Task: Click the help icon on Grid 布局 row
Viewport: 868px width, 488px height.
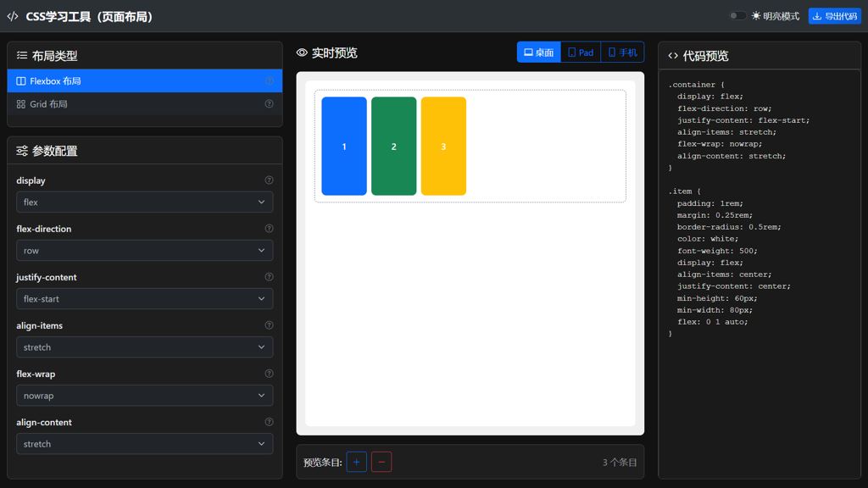Action: point(270,104)
